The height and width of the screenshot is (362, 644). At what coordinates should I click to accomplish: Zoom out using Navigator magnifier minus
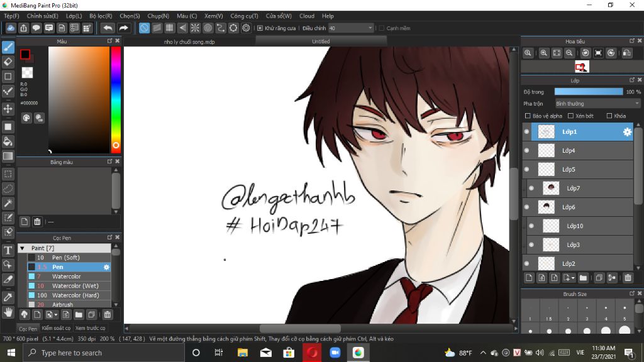[x=569, y=53]
